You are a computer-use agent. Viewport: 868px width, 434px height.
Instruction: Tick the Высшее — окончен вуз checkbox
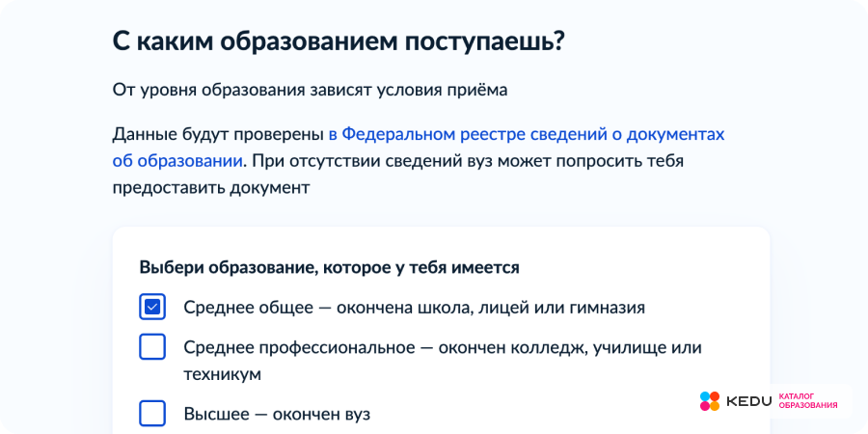click(152, 413)
